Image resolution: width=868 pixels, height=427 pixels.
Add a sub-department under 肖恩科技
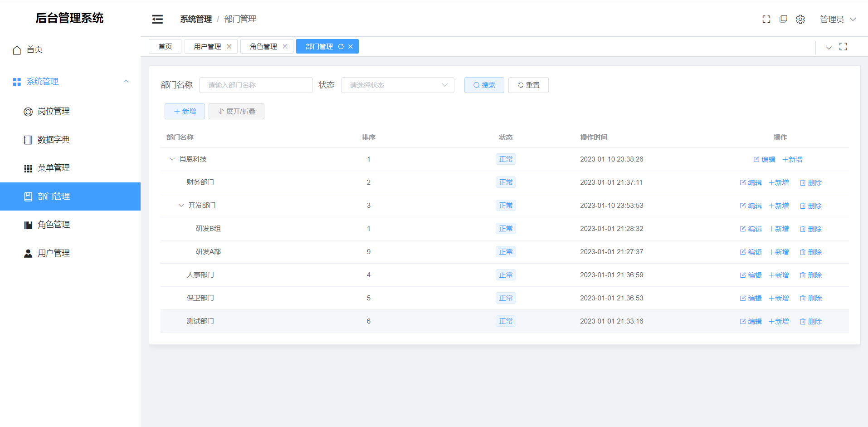(792, 159)
